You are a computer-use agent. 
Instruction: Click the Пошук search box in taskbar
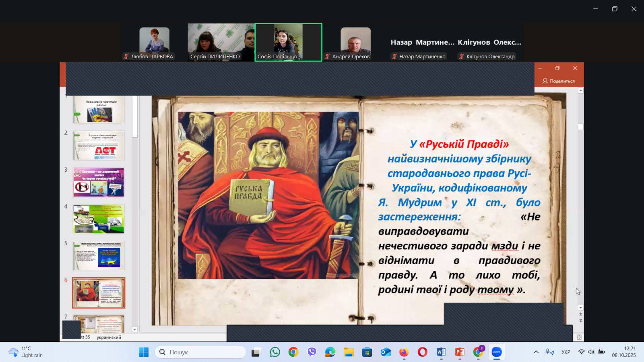[200, 352]
